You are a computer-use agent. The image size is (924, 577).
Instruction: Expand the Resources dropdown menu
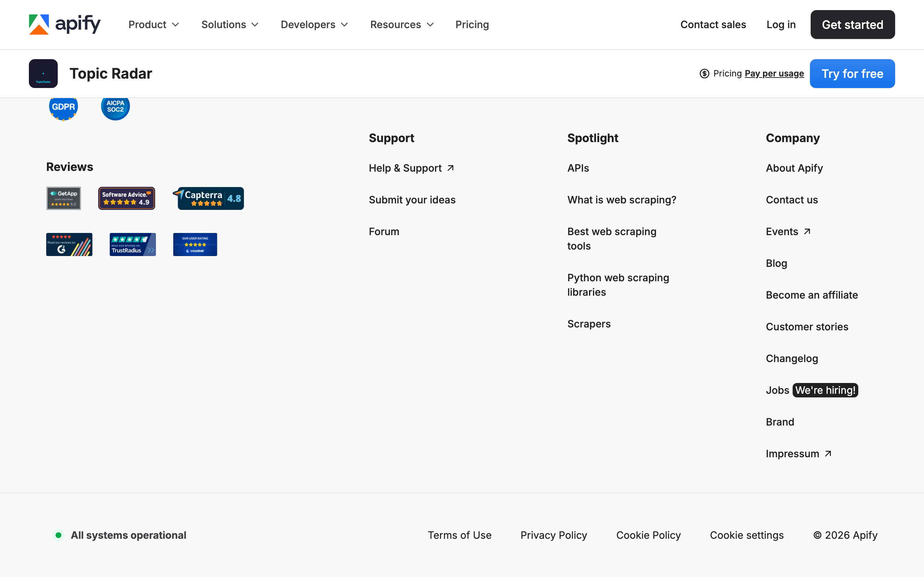click(x=402, y=25)
